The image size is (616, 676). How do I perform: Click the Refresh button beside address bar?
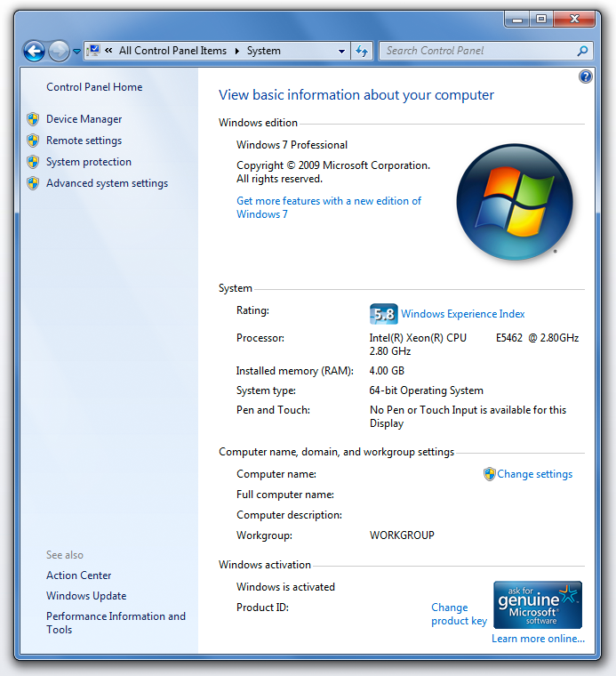pyautogui.click(x=362, y=51)
